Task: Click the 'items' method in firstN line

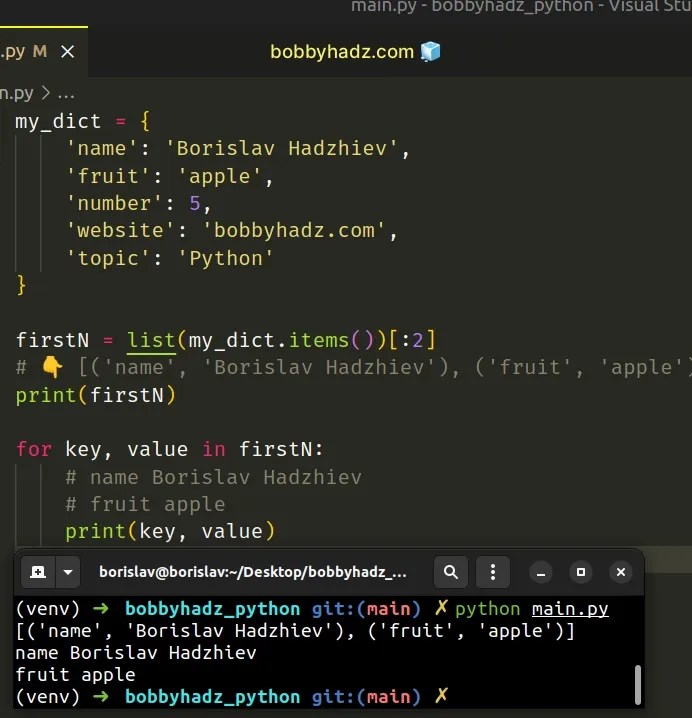Action: click(x=319, y=340)
